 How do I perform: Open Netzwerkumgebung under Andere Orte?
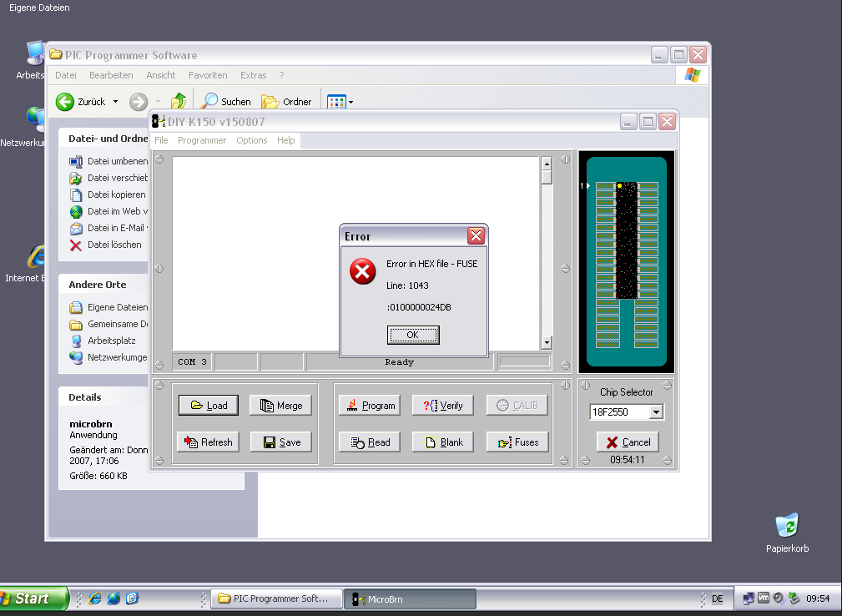click(108, 357)
